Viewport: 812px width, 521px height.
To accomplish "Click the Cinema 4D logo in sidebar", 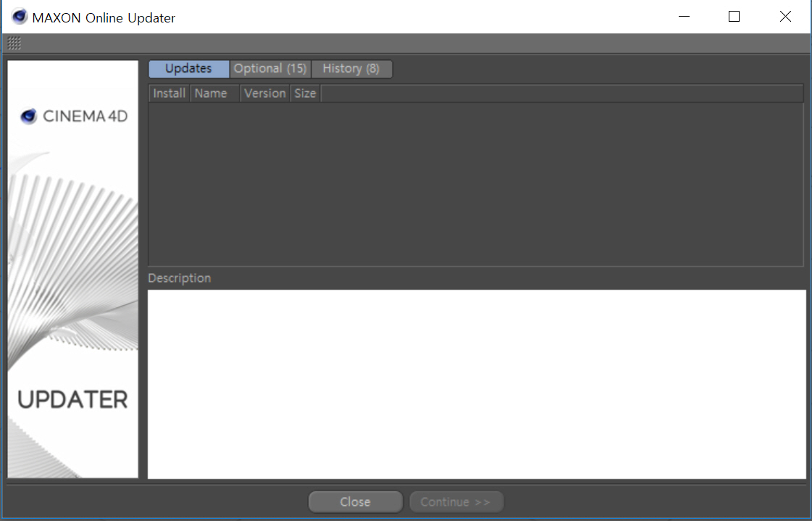I will 73,116.
